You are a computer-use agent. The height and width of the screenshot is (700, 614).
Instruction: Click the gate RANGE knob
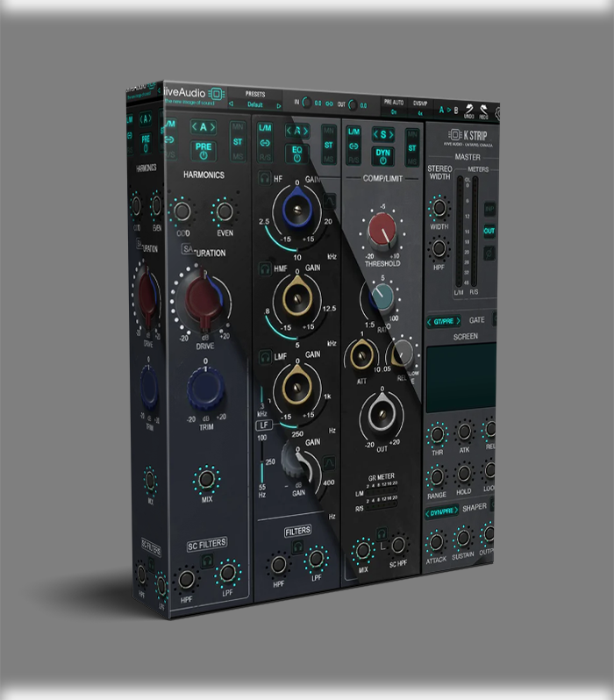437,476
